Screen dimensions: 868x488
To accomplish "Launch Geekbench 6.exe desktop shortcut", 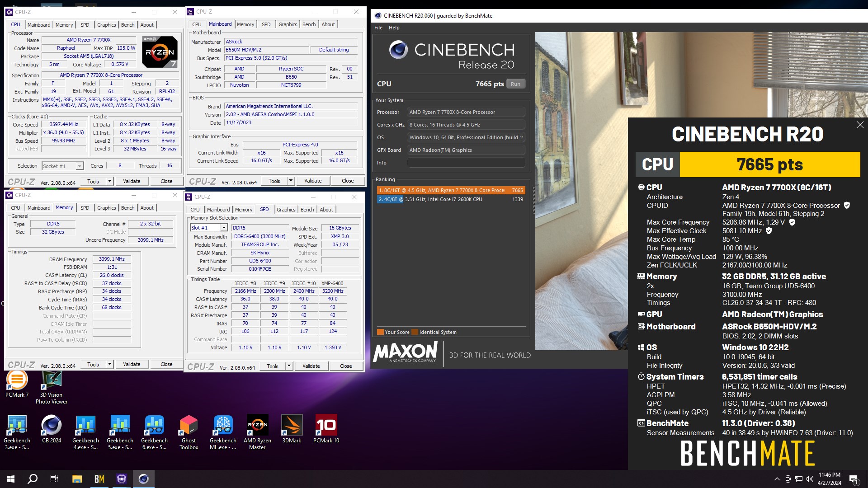I will click(x=154, y=432).
